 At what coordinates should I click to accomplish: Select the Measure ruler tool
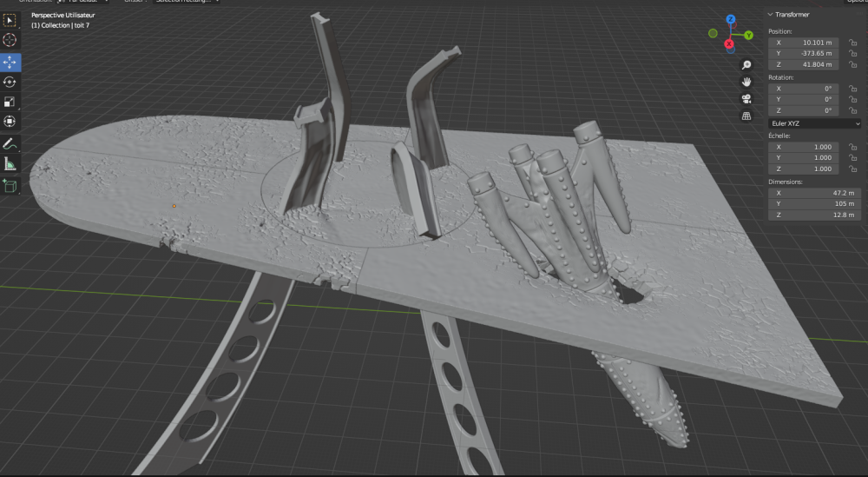point(10,164)
